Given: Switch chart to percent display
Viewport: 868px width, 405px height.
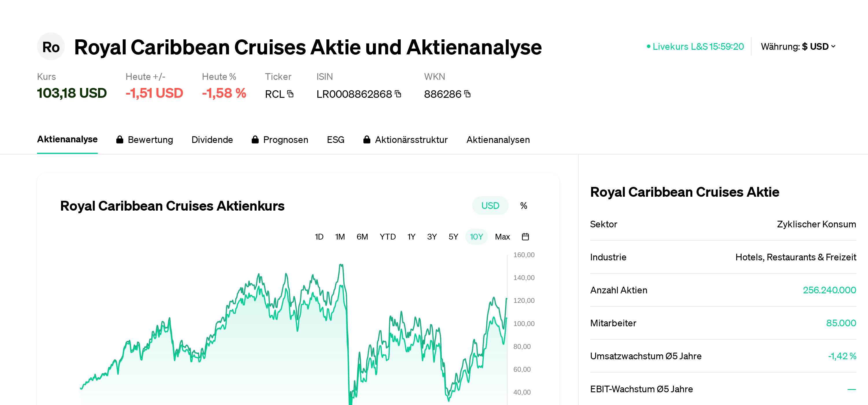Looking at the screenshot, I should coord(523,205).
